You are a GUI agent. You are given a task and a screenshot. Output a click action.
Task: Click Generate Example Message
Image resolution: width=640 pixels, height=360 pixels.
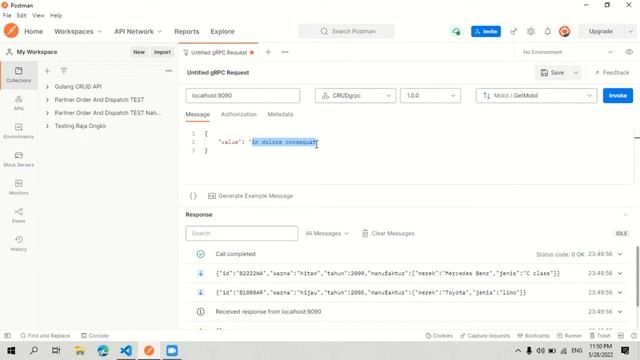pos(250,196)
